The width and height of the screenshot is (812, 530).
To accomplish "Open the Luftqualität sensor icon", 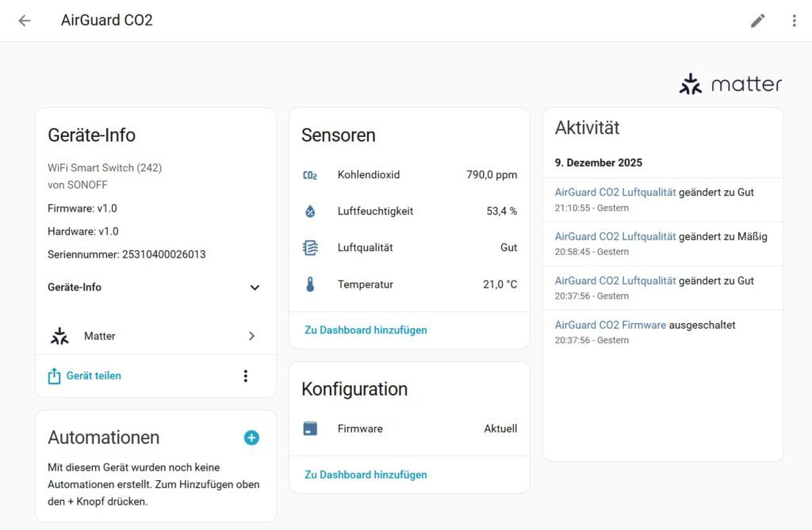I will (x=310, y=247).
